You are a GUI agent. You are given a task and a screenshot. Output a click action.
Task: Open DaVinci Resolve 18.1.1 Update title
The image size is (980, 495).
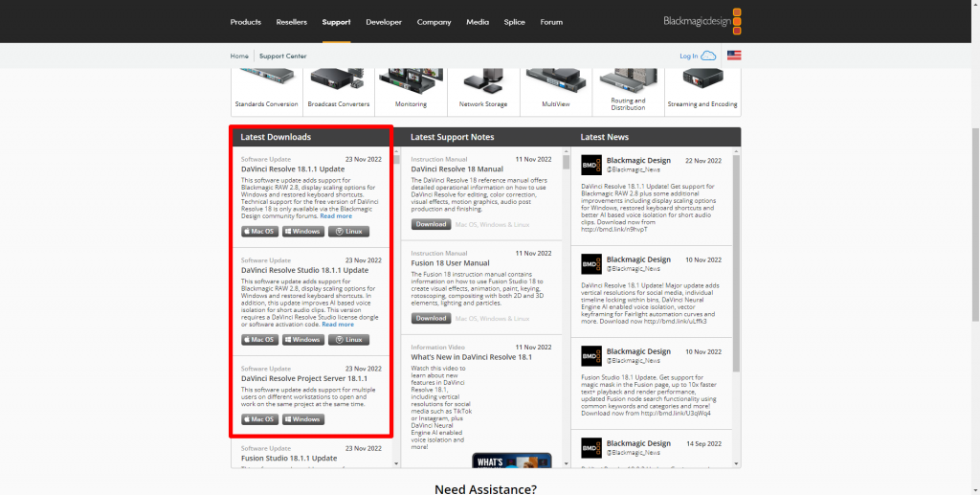[x=293, y=169]
